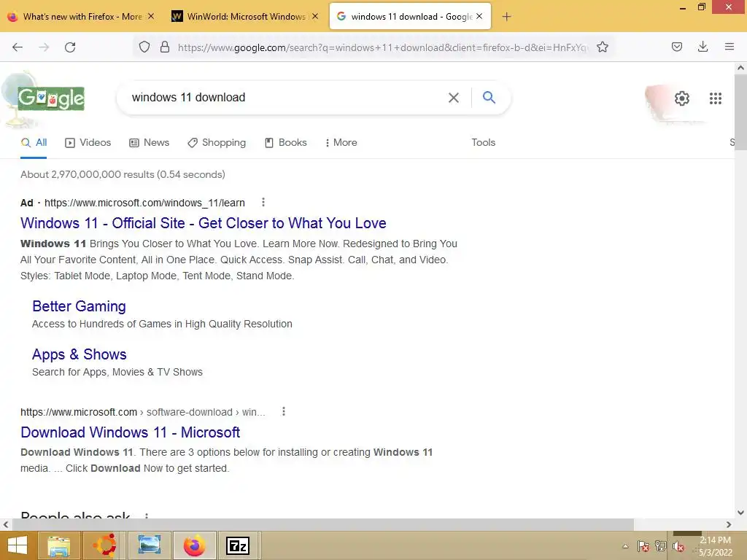The height and width of the screenshot is (560, 747).
Task: Switch to the What's new with Firefox tab
Action: 82,17
